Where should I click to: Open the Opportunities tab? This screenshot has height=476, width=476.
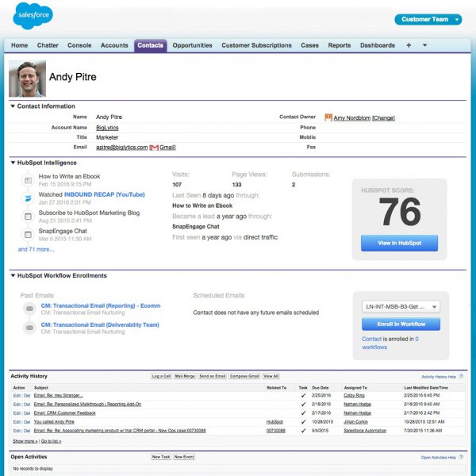click(x=192, y=45)
